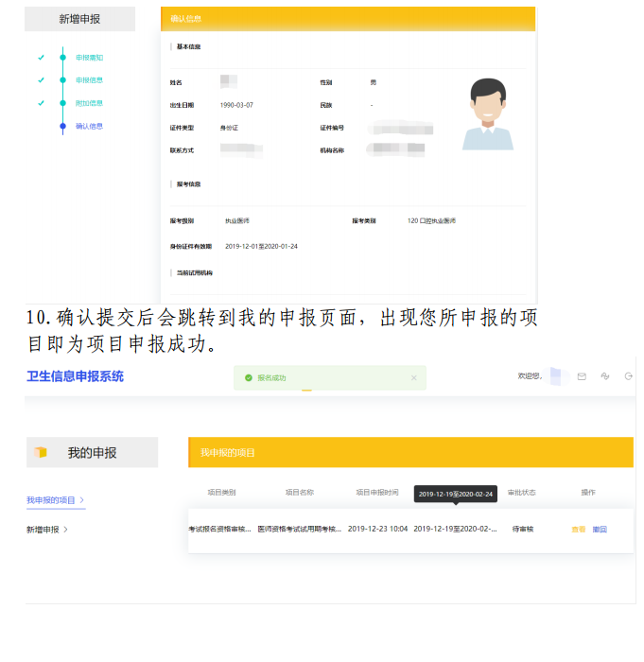Click the 项目名称 column header

tap(300, 493)
